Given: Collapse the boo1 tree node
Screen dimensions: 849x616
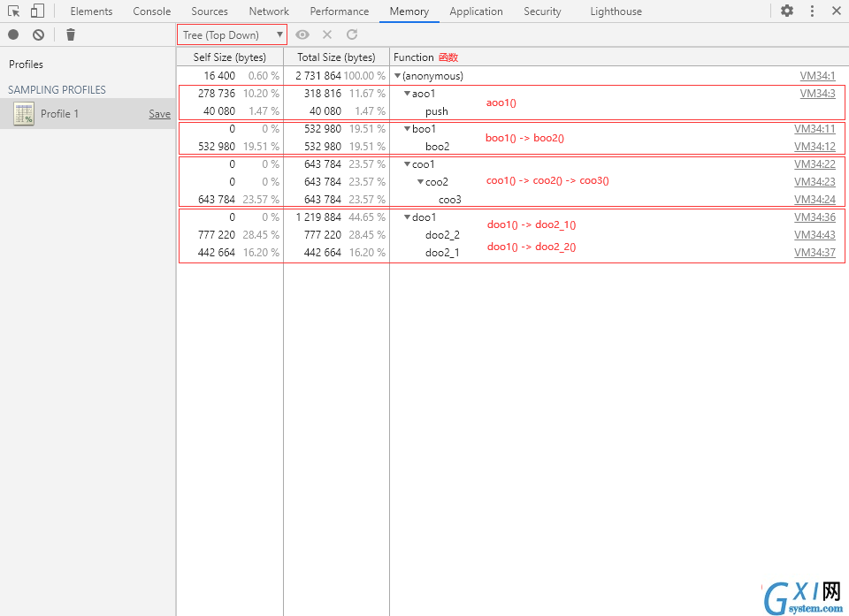Looking at the screenshot, I should tap(407, 129).
